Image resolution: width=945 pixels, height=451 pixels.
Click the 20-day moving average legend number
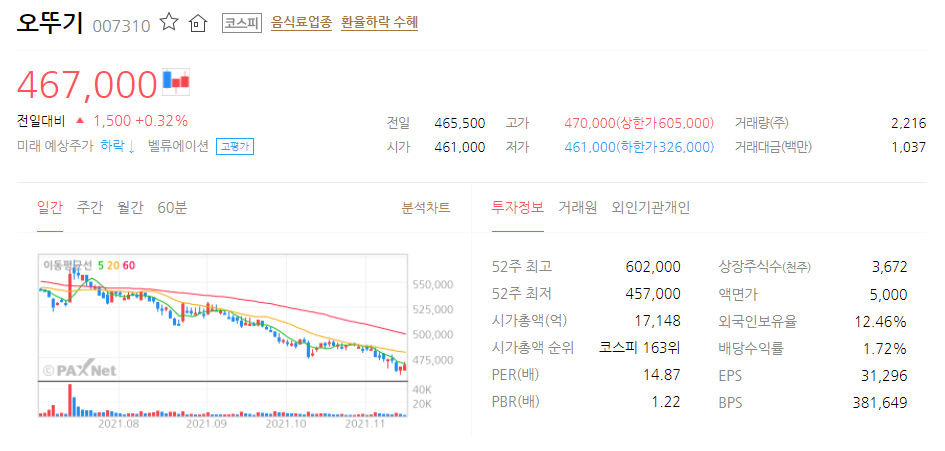click(x=113, y=265)
